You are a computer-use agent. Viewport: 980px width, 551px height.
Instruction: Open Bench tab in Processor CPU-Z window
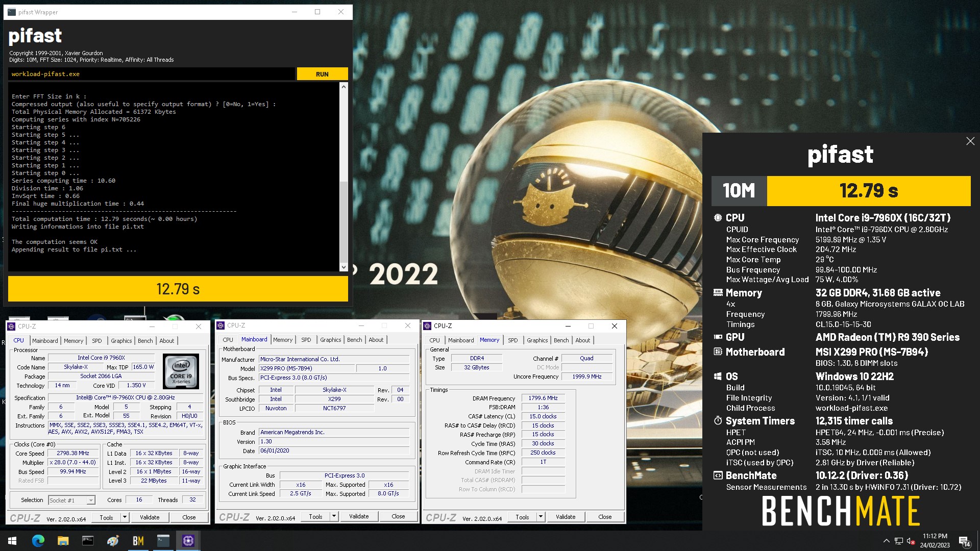click(145, 341)
